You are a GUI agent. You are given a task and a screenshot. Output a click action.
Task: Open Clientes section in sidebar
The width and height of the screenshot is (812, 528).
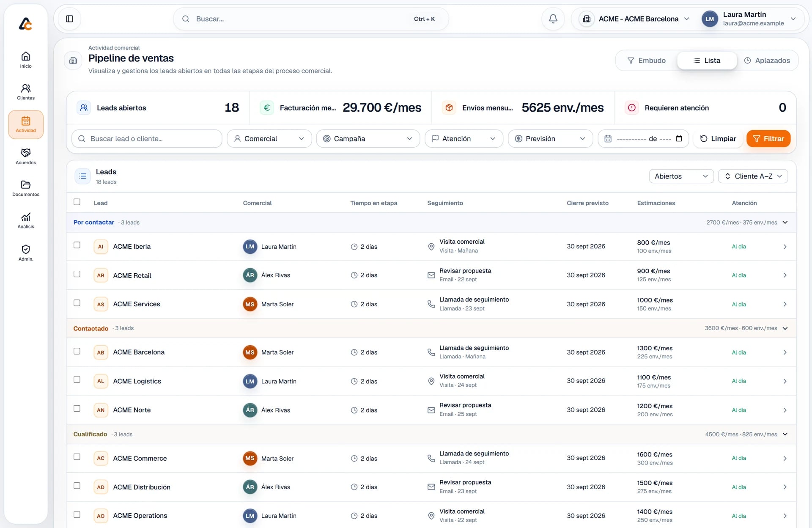pos(26,92)
